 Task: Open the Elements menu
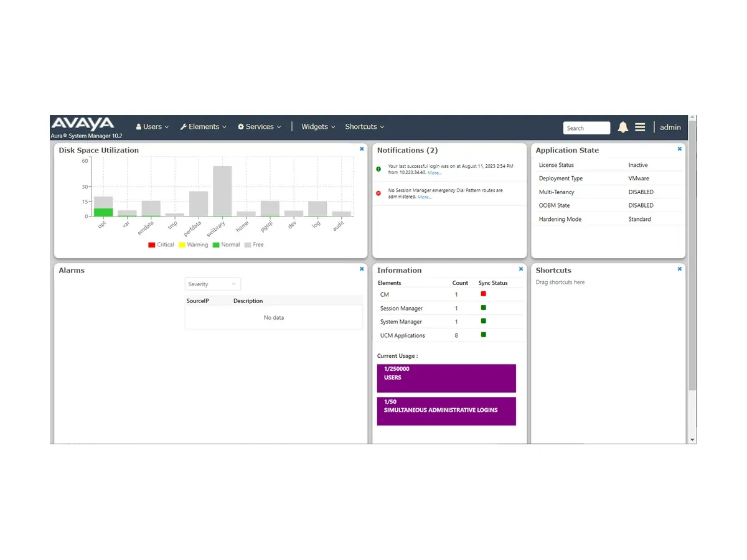[204, 127]
